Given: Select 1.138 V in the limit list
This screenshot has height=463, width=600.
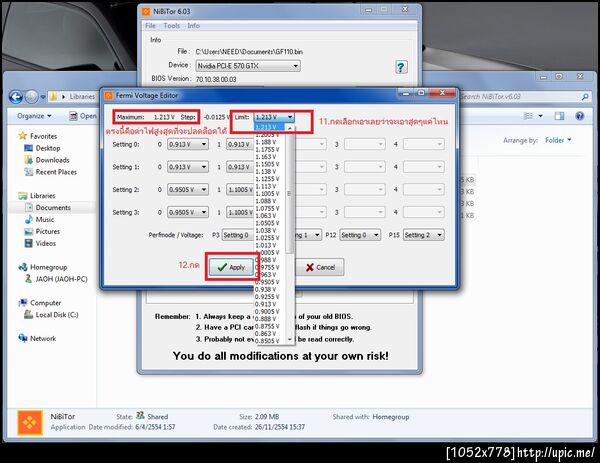Looking at the screenshot, I should pos(270,171).
